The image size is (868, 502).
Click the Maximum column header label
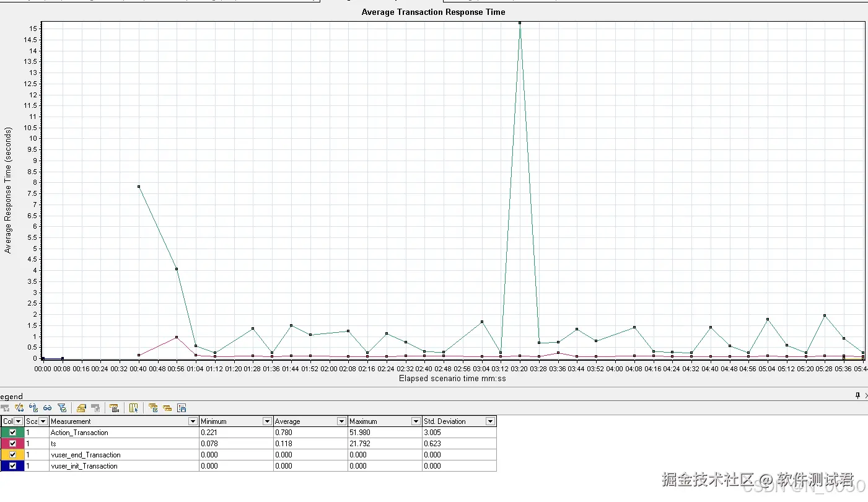(x=363, y=421)
